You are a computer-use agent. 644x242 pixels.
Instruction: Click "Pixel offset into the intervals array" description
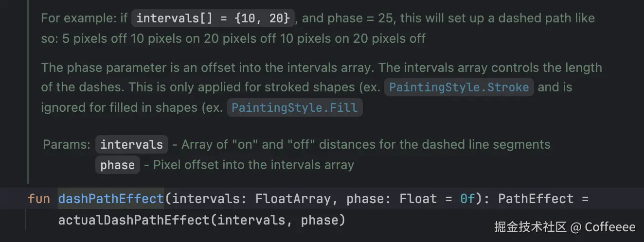pos(253,165)
